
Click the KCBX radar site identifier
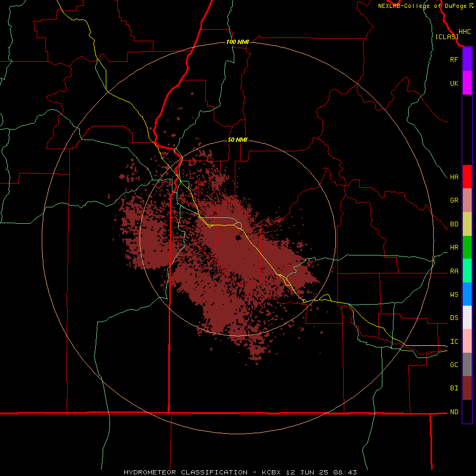pyautogui.click(x=271, y=472)
